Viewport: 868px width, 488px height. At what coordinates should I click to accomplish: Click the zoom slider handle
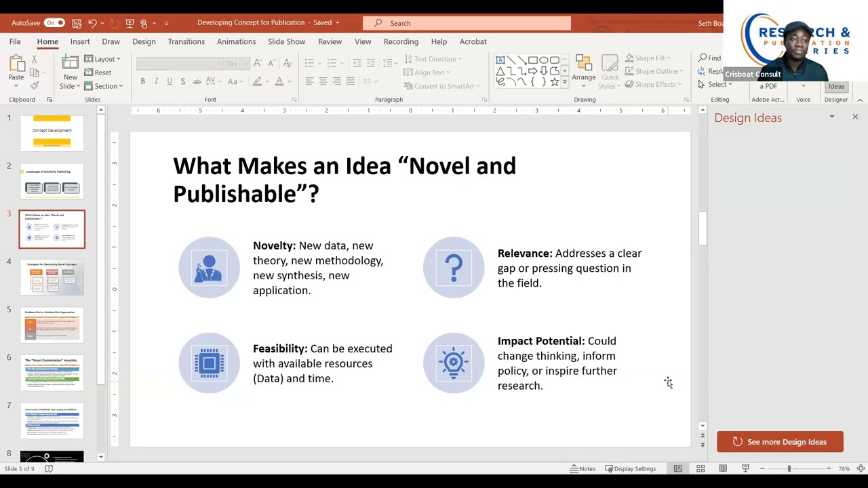(789, 468)
